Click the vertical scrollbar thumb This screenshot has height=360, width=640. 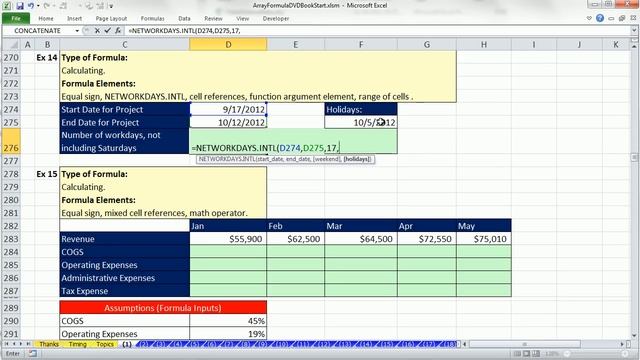coord(634,157)
